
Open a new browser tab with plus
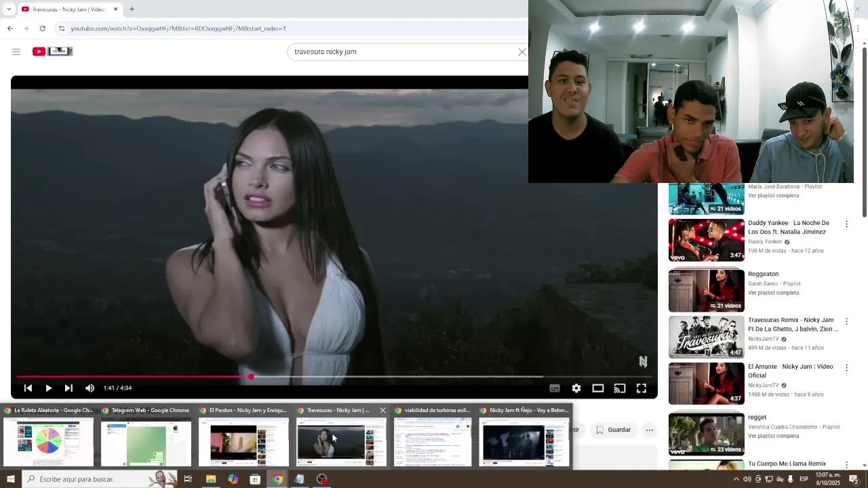[x=132, y=9]
